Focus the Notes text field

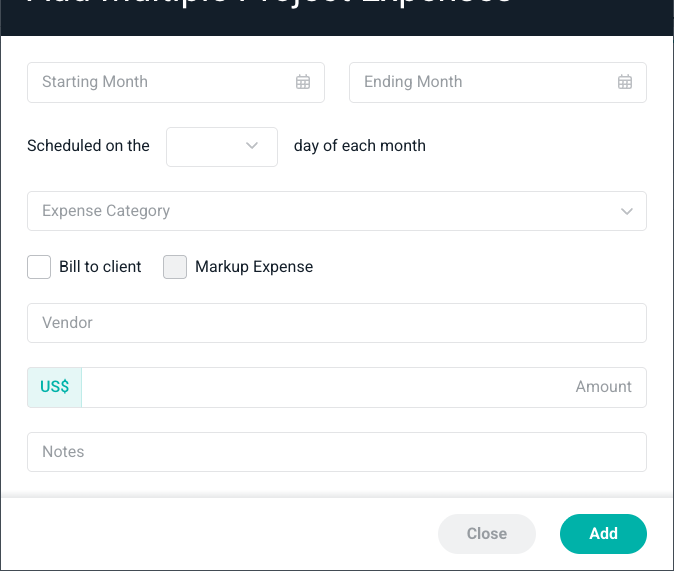coord(337,452)
